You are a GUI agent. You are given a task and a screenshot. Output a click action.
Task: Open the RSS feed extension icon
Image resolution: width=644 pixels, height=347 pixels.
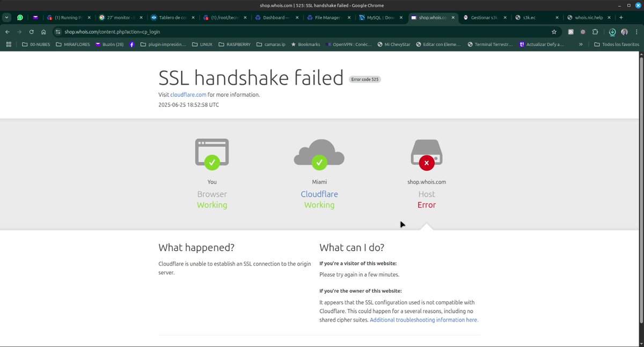571,32
